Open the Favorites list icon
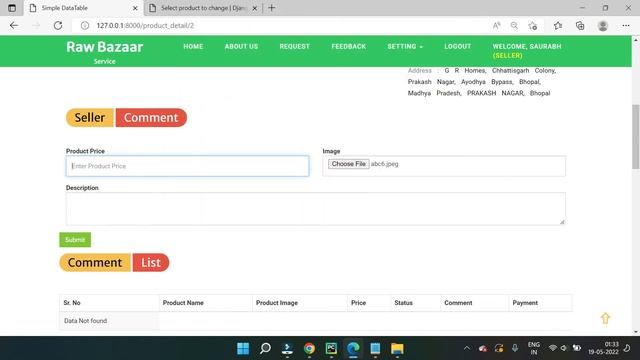The height and width of the screenshot is (360, 640). 558,25
